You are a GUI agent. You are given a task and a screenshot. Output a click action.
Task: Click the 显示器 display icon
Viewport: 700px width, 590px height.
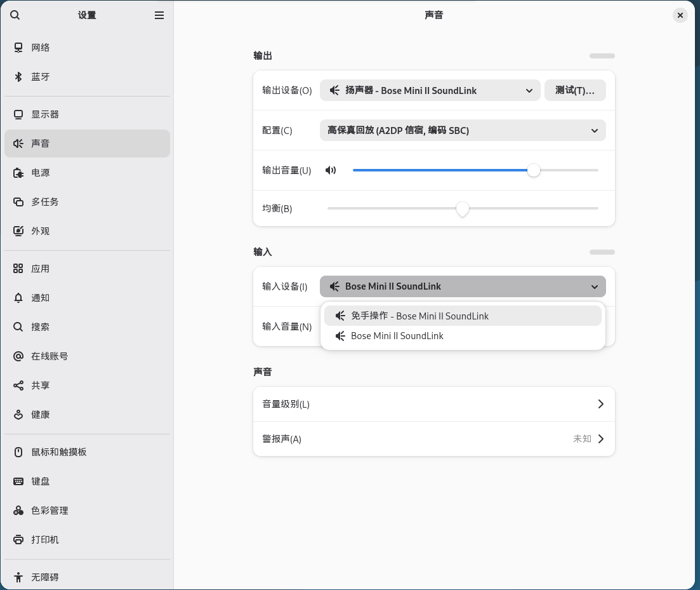pyautogui.click(x=18, y=114)
